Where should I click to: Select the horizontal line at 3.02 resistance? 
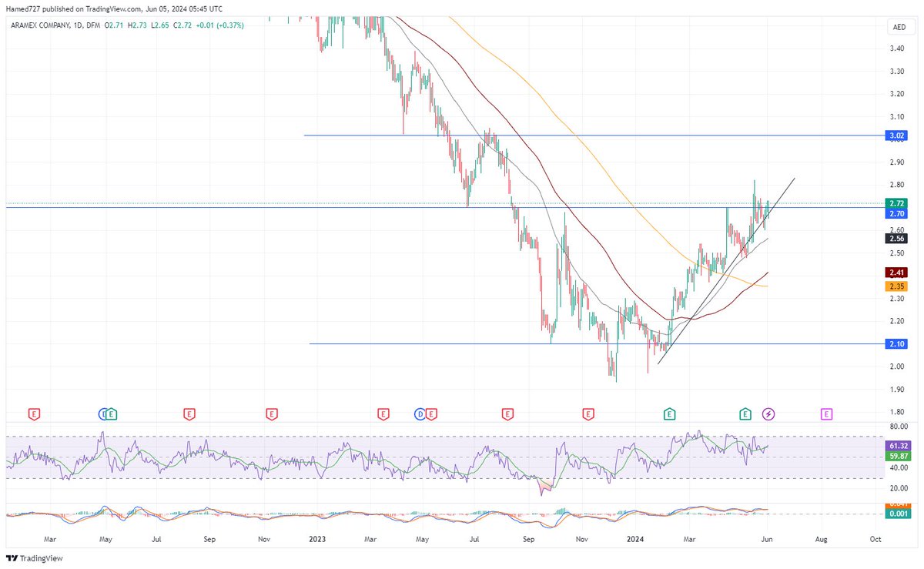(x=593, y=136)
